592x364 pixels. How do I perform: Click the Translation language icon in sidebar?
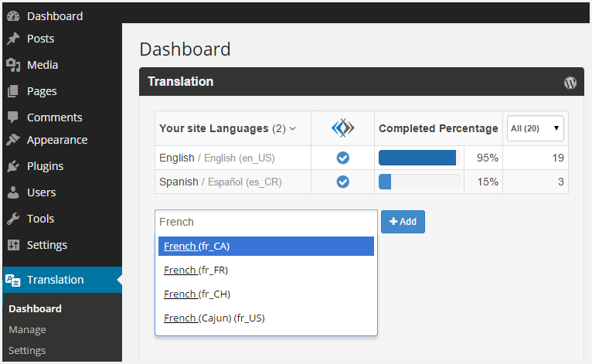(x=13, y=281)
